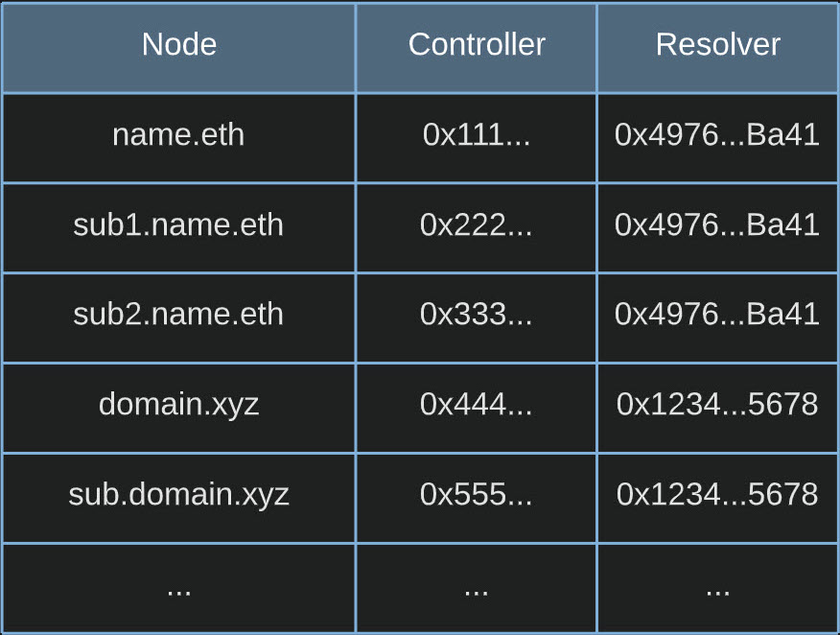Click the resolver address for sub1.name.eth

[x=717, y=225]
